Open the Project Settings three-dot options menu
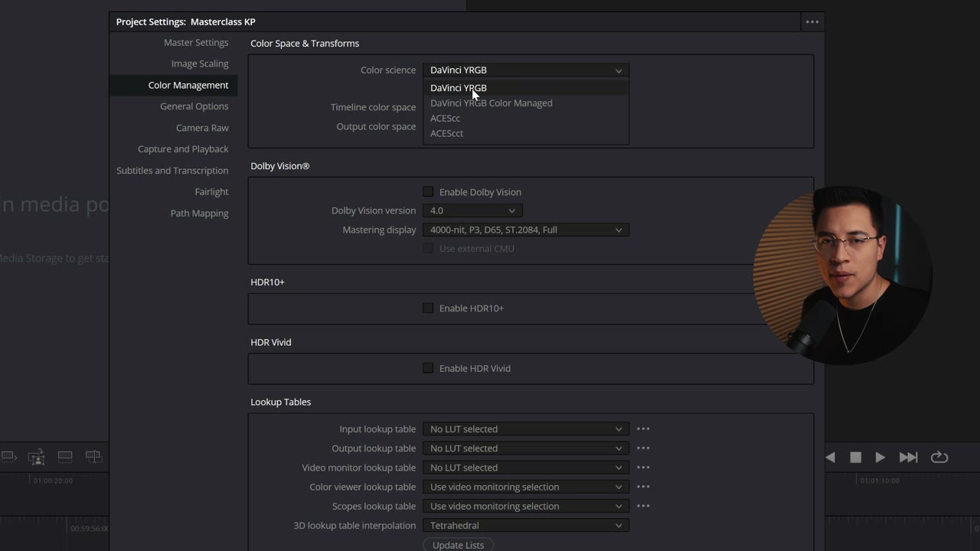This screenshot has width=980, height=551. pyautogui.click(x=812, y=22)
